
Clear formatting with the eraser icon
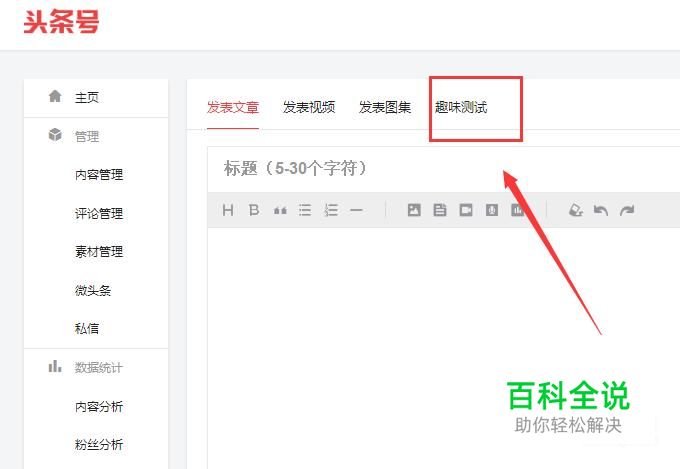575,210
